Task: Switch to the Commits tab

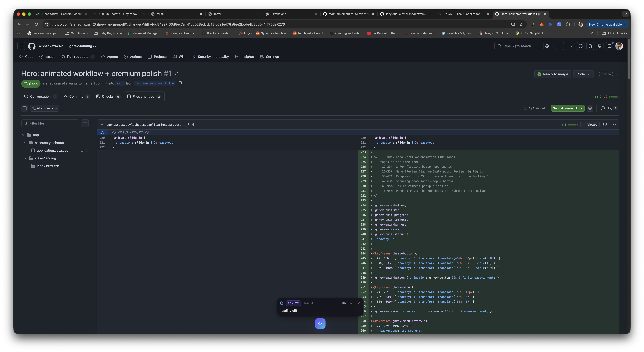Action: click(x=76, y=97)
